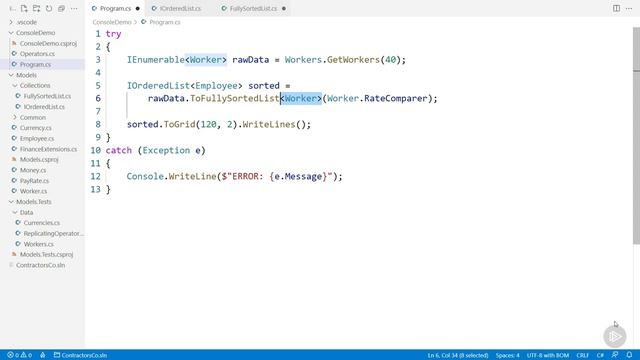Screen dimensions: 640x360
Task: Collapse the Data folder
Action: click(x=26, y=212)
